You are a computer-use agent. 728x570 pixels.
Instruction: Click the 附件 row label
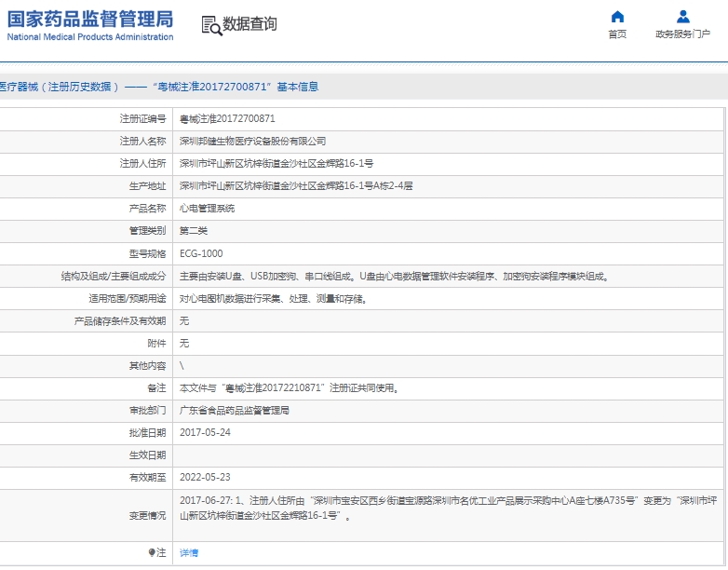pyautogui.click(x=156, y=344)
